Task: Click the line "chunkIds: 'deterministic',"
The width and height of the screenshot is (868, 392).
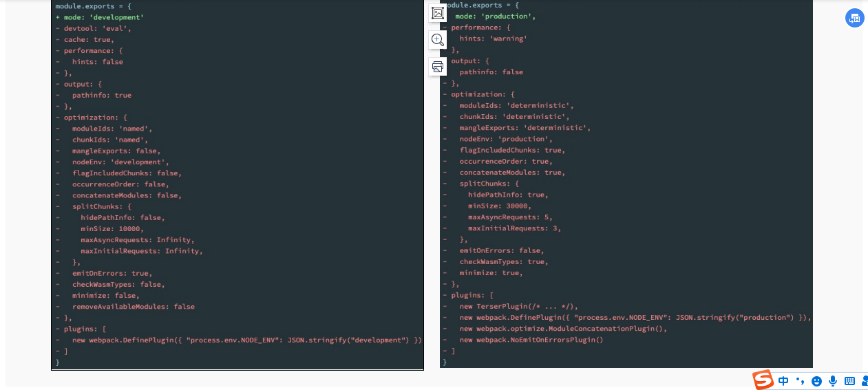Action: (514, 116)
